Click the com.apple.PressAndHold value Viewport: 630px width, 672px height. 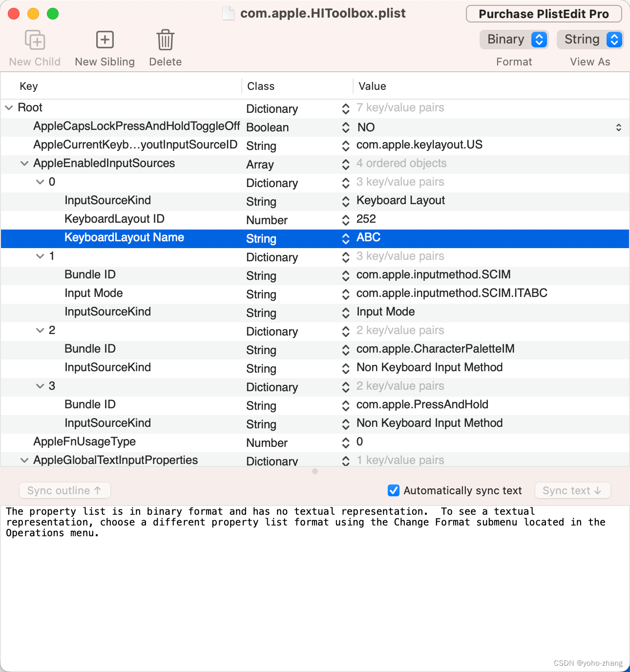[x=422, y=404]
